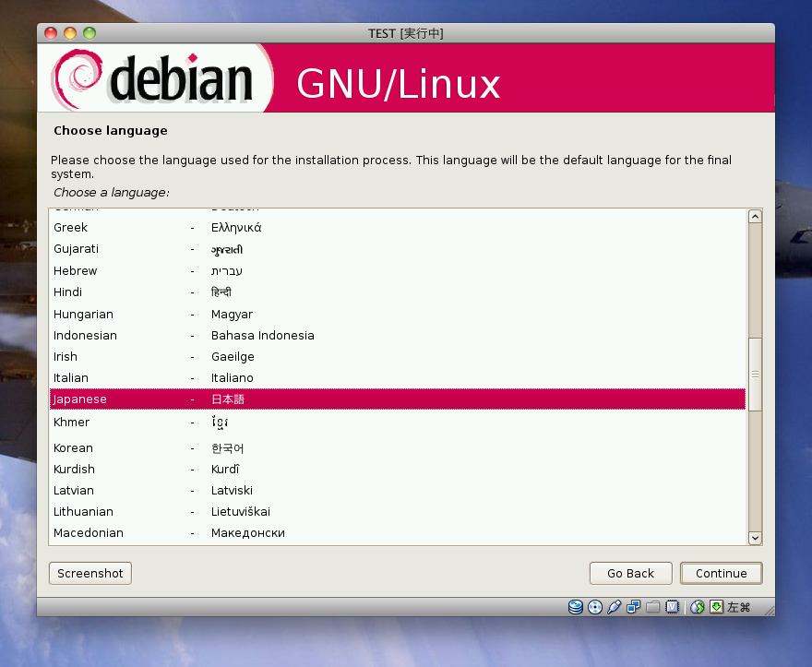Show the VT-x virtualization indicator
The image size is (812, 667).
pos(672,607)
